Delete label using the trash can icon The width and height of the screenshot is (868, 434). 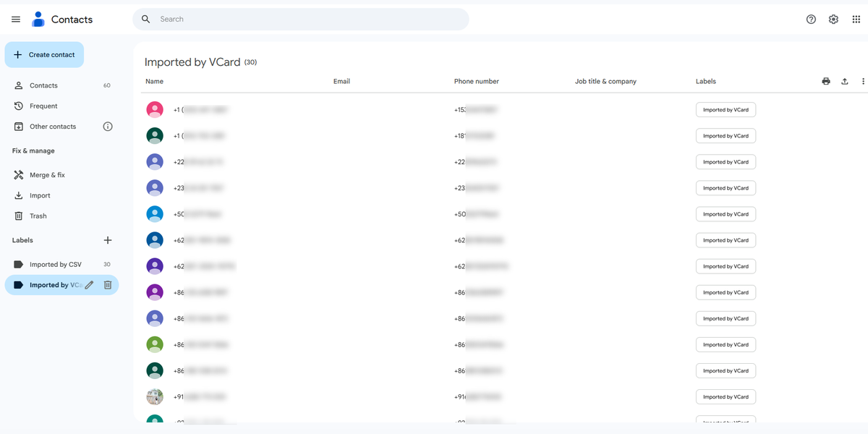click(x=108, y=285)
